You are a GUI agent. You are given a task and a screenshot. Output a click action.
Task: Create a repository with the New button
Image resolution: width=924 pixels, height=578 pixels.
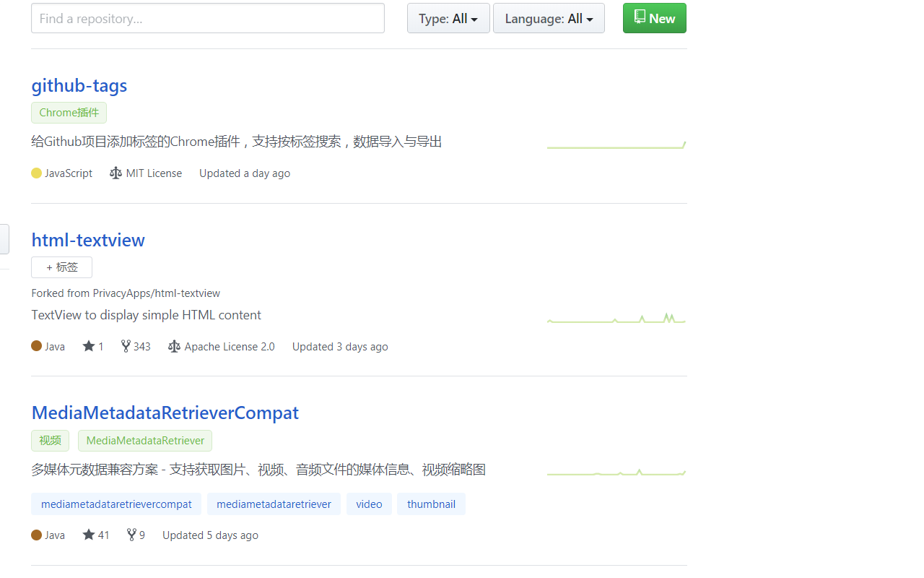tap(654, 18)
